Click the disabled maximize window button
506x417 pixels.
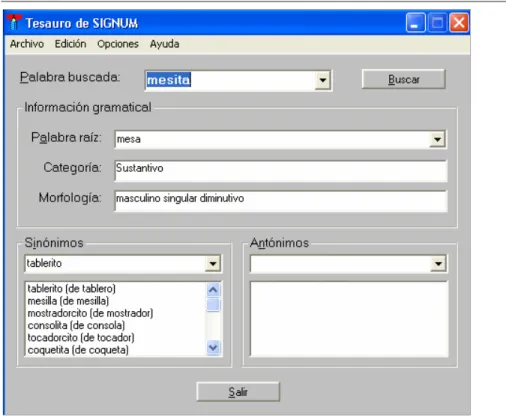(437, 23)
